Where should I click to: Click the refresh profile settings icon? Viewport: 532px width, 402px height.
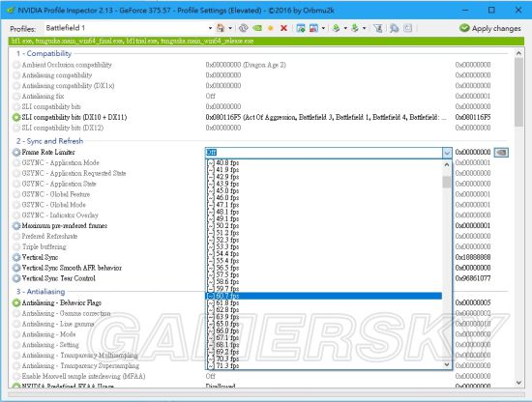pyautogui.click(x=243, y=28)
